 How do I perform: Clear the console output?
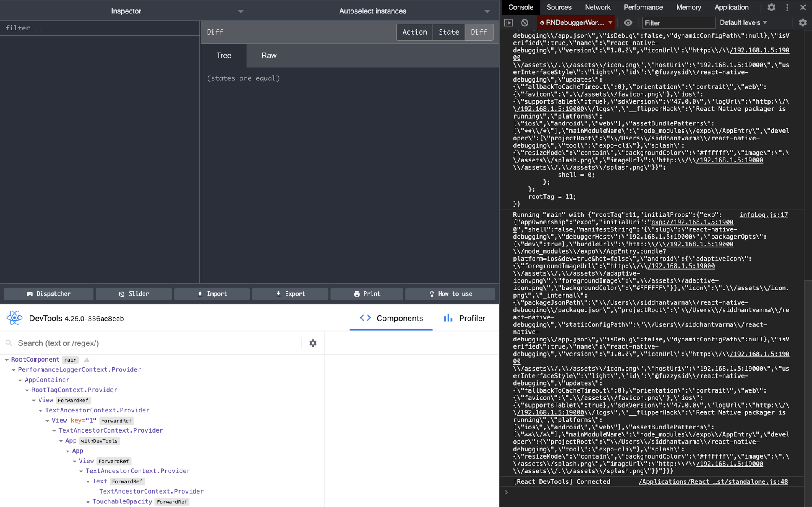(524, 23)
